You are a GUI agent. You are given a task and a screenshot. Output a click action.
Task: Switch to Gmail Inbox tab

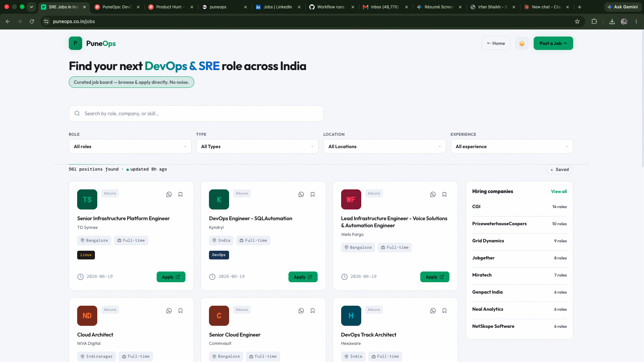(385, 7)
